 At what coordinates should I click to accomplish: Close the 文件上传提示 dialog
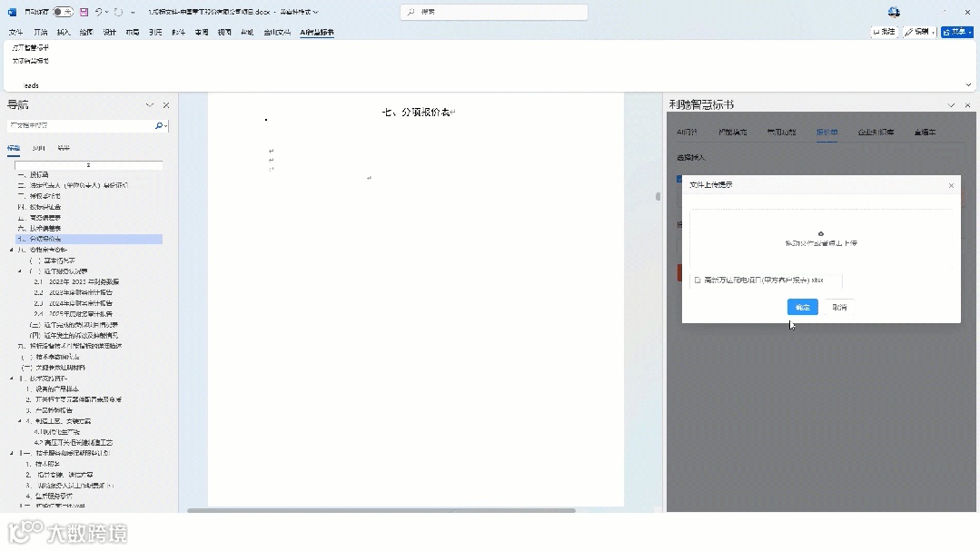point(951,185)
